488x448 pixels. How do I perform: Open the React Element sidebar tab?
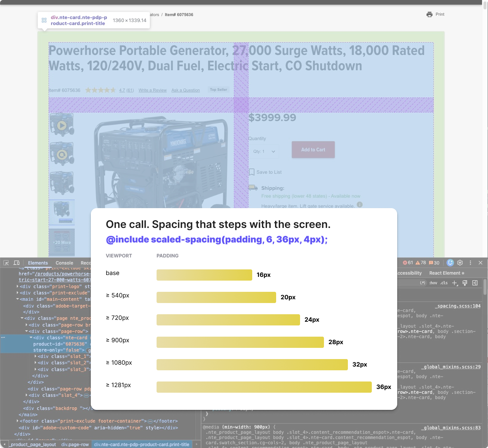(x=447, y=273)
